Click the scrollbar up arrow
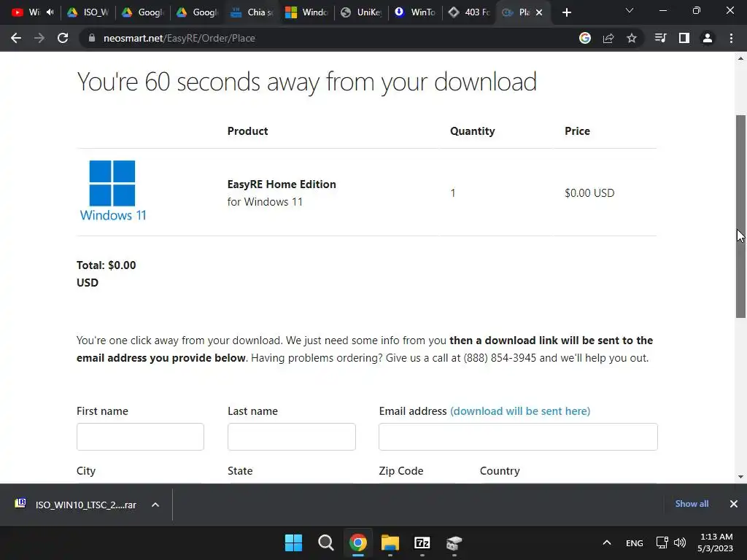747x560 pixels. tap(740, 58)
